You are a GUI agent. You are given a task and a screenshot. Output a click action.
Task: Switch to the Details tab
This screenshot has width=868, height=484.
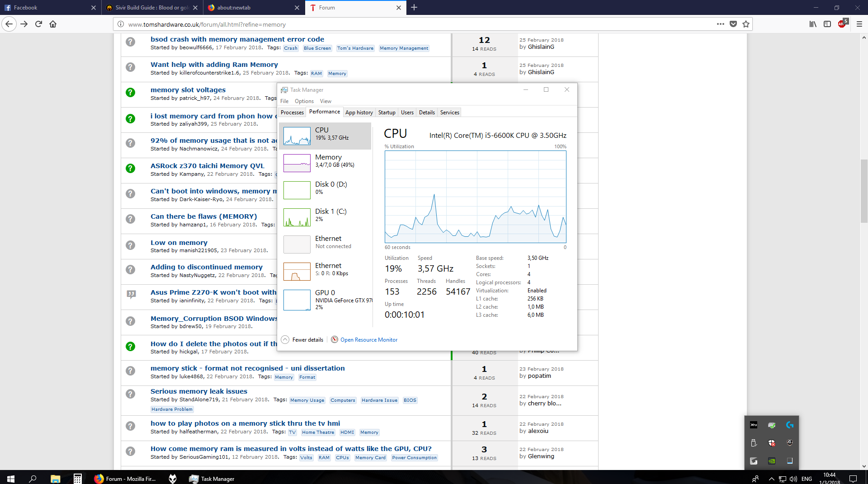pos(427,113)
